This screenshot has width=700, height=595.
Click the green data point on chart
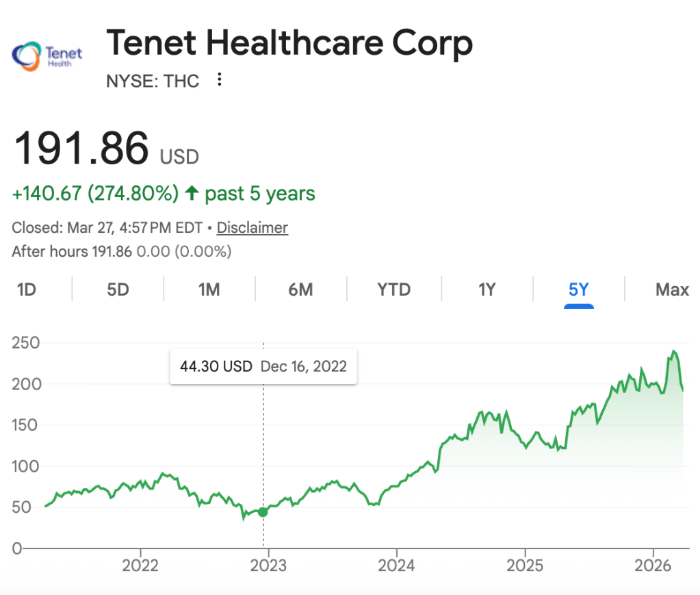[263, 512]
